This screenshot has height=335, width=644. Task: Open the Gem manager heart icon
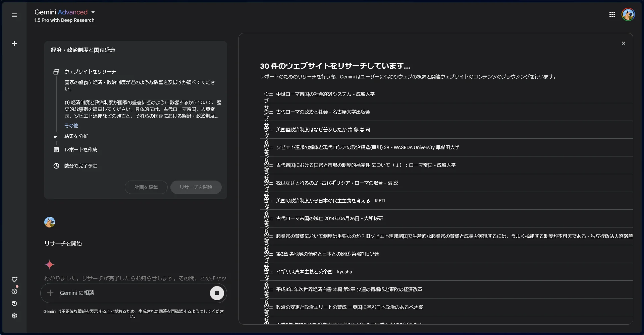pyautogui.click(x=14, y=279)
